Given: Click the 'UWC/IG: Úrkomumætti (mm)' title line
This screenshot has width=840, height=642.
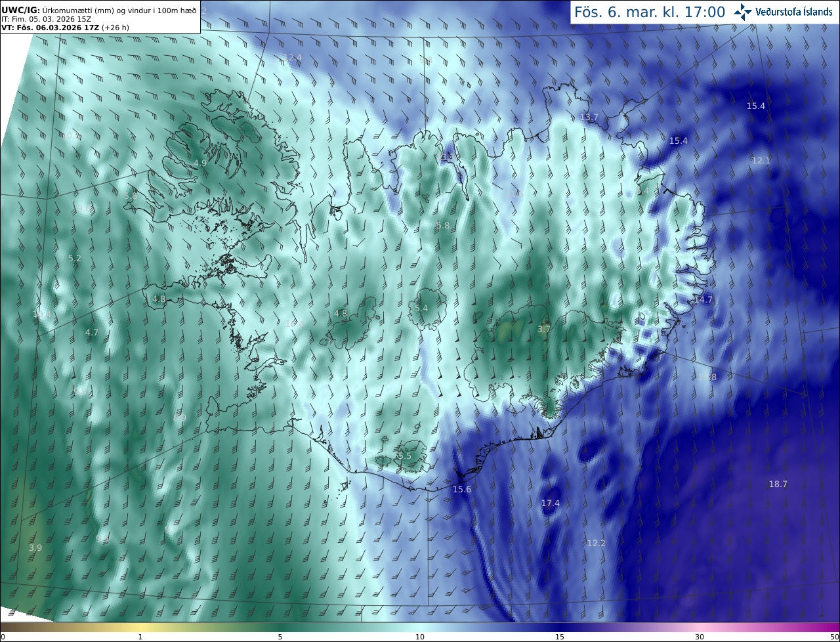Looking at the screenshot, I should [x=99, y=11].
